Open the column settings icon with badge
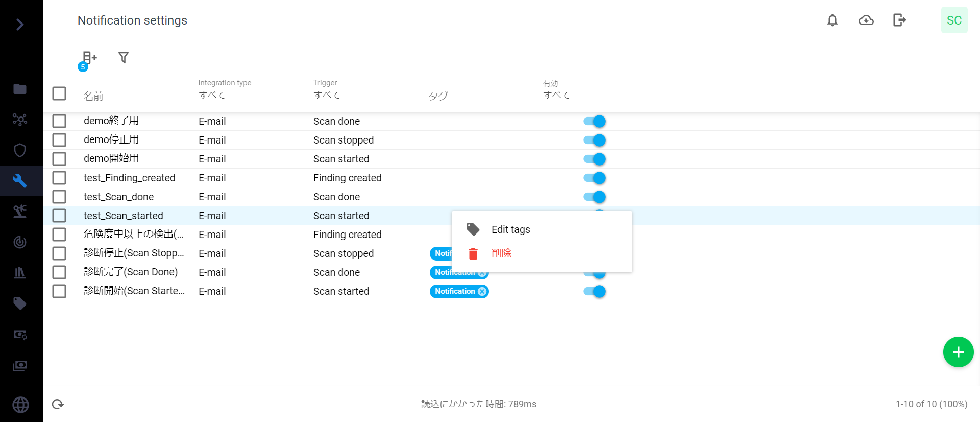980x422 pixels. (x=89, y=58)
